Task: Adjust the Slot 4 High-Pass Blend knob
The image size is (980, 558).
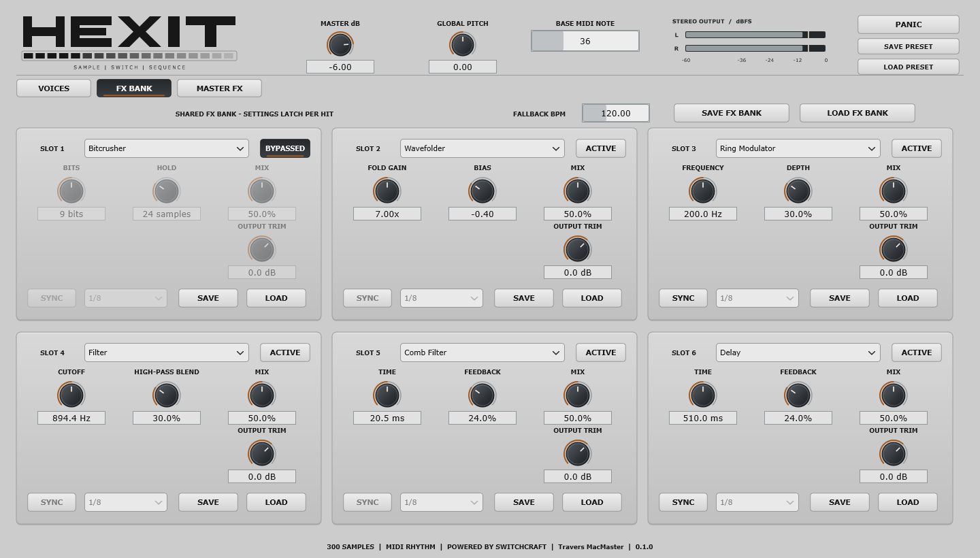Action: tap(167, 395)
